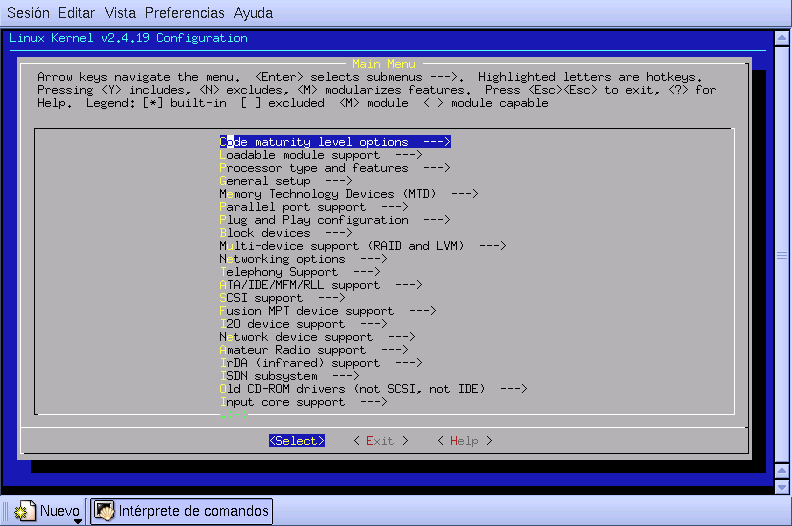Open Plug and Play configuration
Viewport: 792px width, 526px height.
[335, 220]
